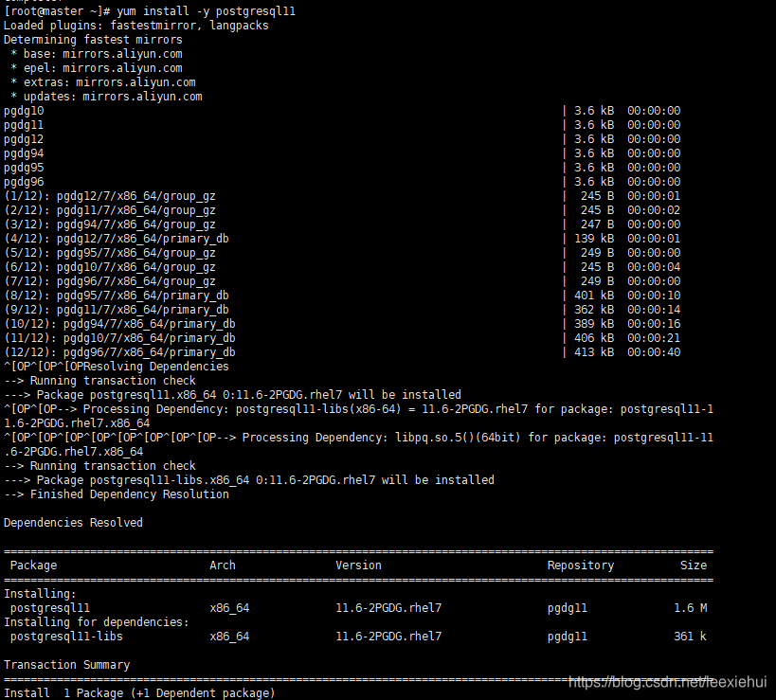This screenshot has width=776, height=700.
Task: Click the 'Repository' column header
Action: [x=581, y=565]
